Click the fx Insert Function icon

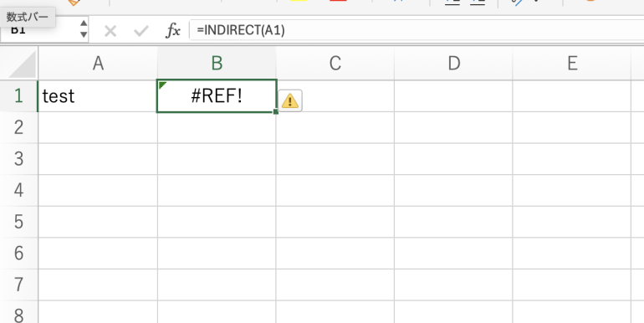pyautogui.click(x=173, y=30)
